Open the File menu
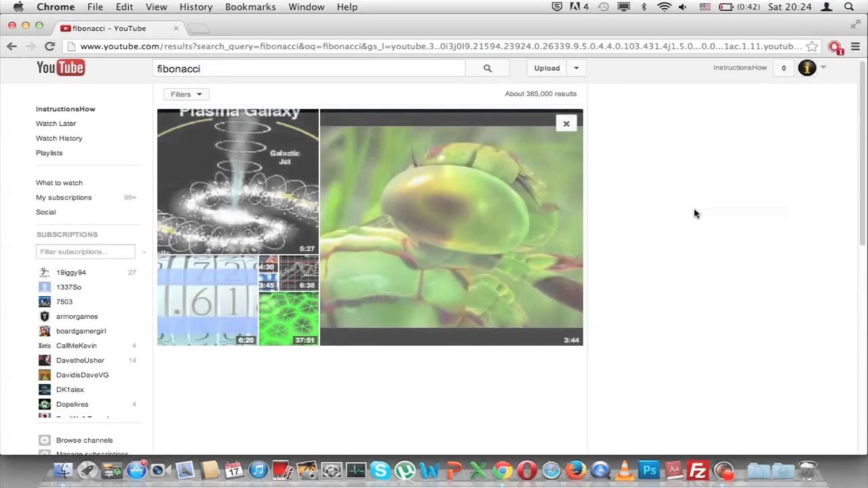The image size is (868, 488). (x=95, y=7)
